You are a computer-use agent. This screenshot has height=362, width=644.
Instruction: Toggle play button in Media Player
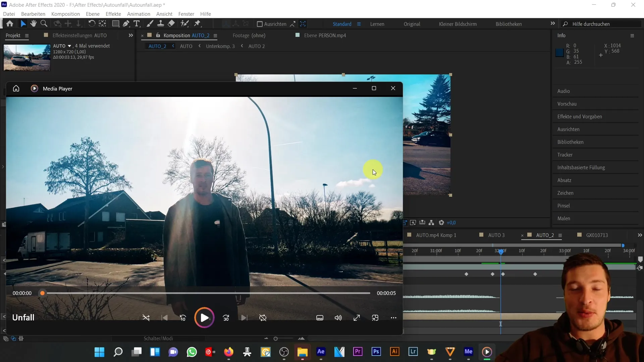pos(205,318)
